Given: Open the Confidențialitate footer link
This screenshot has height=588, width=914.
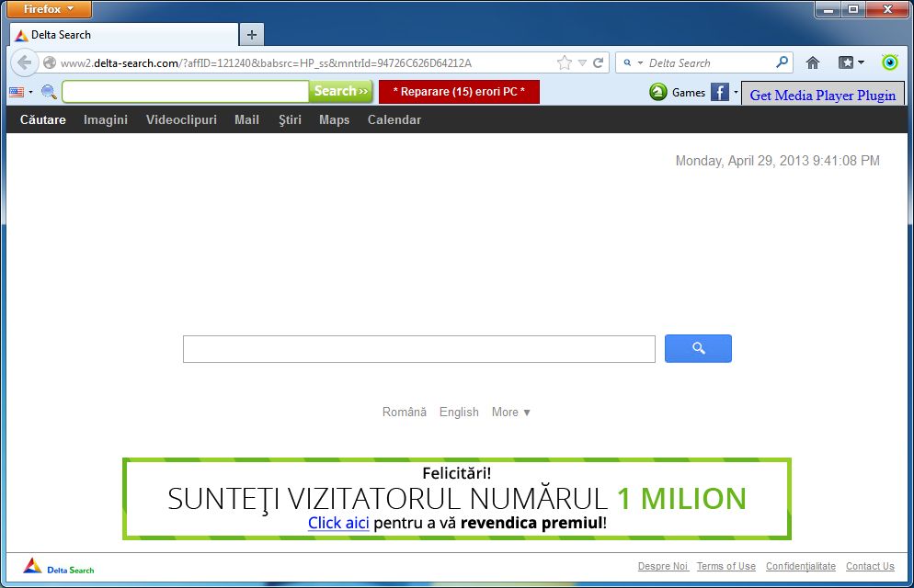Looking at the screenshot, I should [800, 566].
